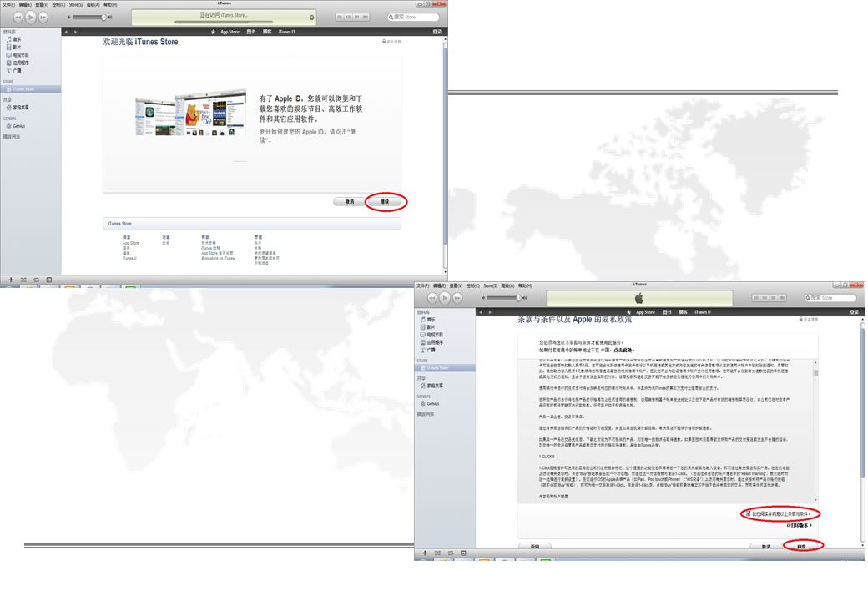Open 查看(V) menu in welcome window
Image resolution: width=868 pixels, height=601 pixels.
tap(42, 4)
